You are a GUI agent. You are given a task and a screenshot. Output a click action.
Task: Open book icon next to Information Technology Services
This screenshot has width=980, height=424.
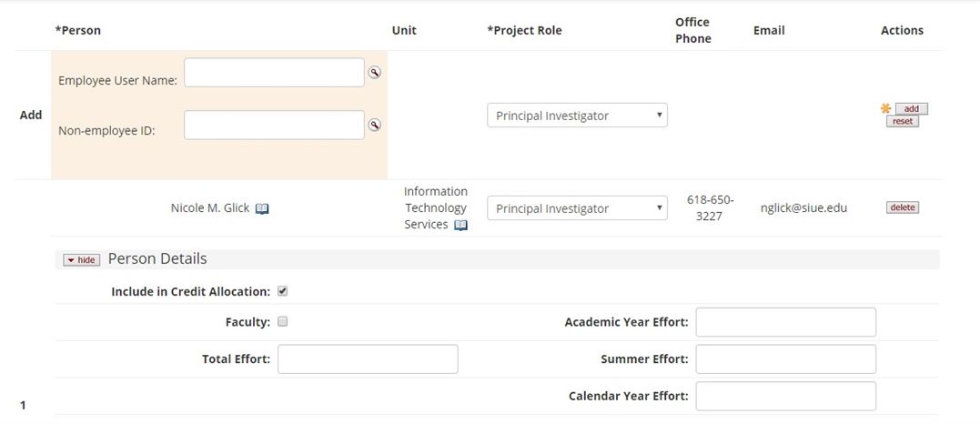(460, 225)
